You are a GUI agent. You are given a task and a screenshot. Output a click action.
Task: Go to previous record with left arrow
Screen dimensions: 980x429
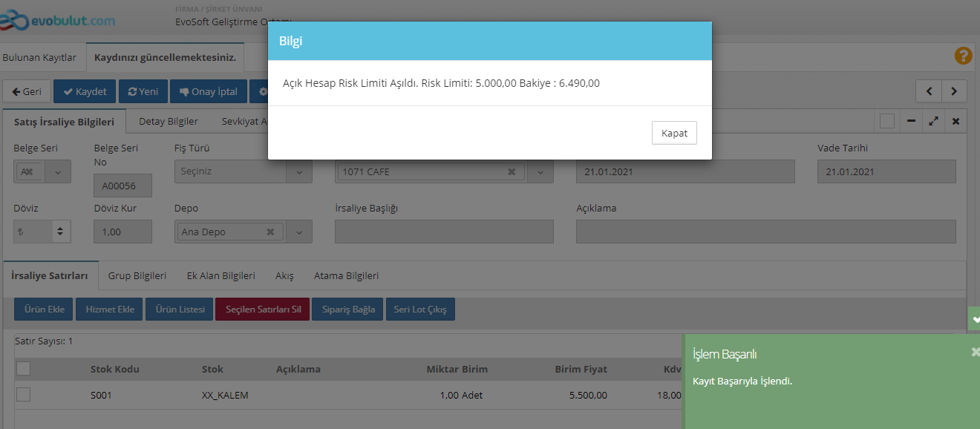pyautogui.click(x=929, y=91)
